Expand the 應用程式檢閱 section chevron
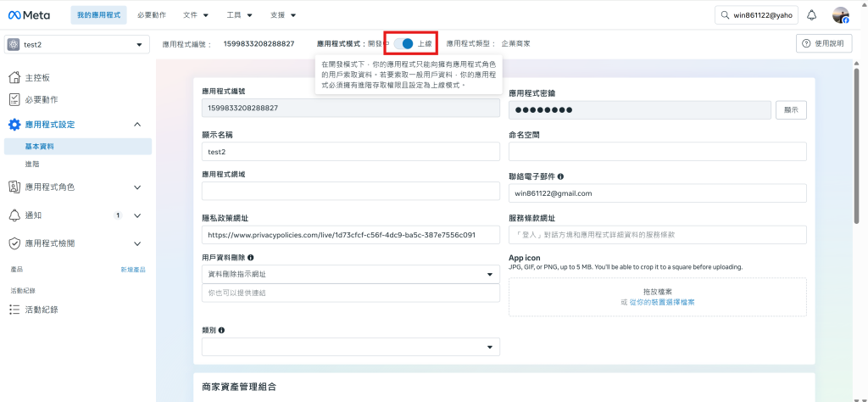The image size is (868, 402). 138,243
